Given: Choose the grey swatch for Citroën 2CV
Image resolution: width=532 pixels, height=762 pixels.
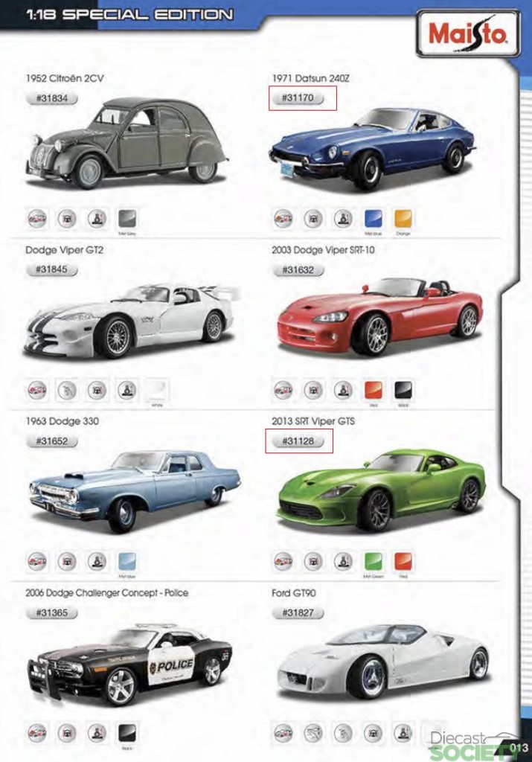Looking at the screenshot, I should click(x=127, y=219).
